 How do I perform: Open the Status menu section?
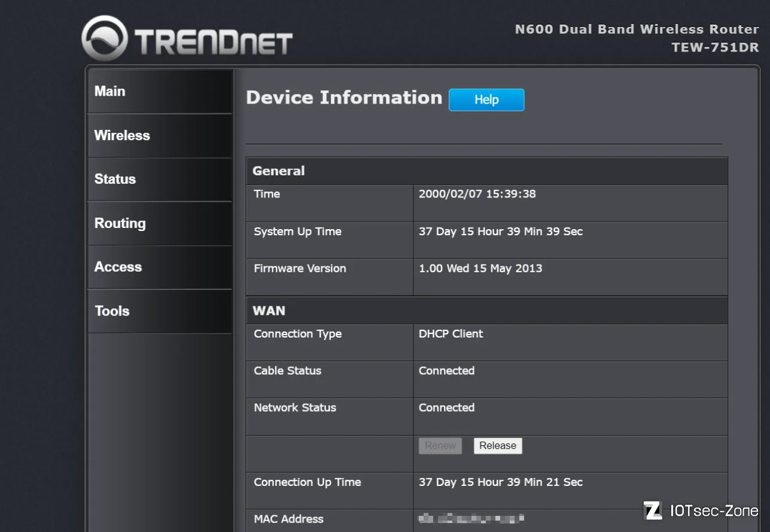click(160, 179)
